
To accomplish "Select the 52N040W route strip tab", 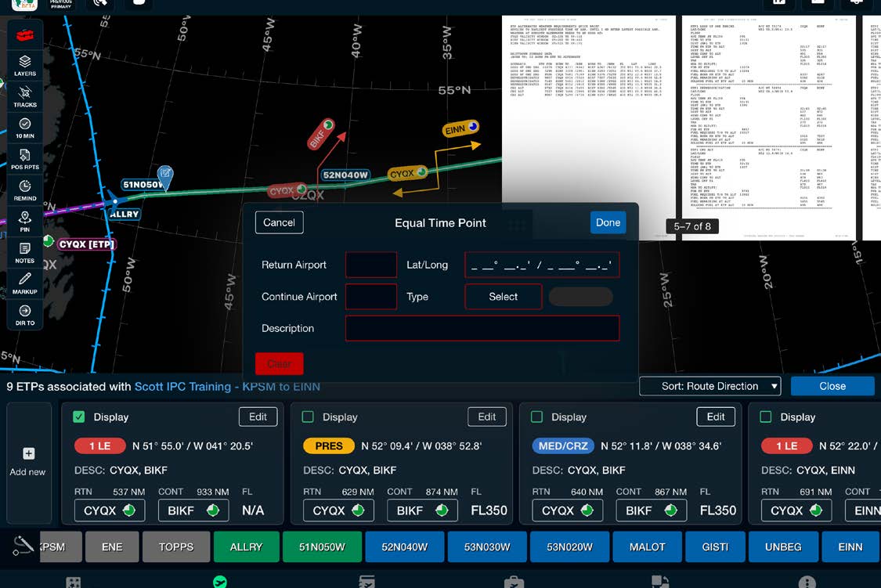I will [405, 547].
